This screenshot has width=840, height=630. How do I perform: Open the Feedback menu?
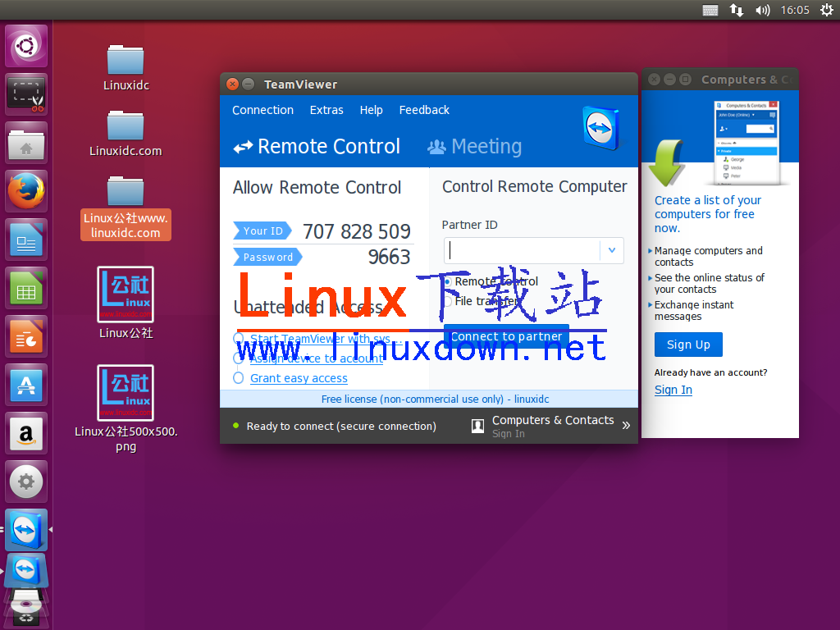coord(424,110)
